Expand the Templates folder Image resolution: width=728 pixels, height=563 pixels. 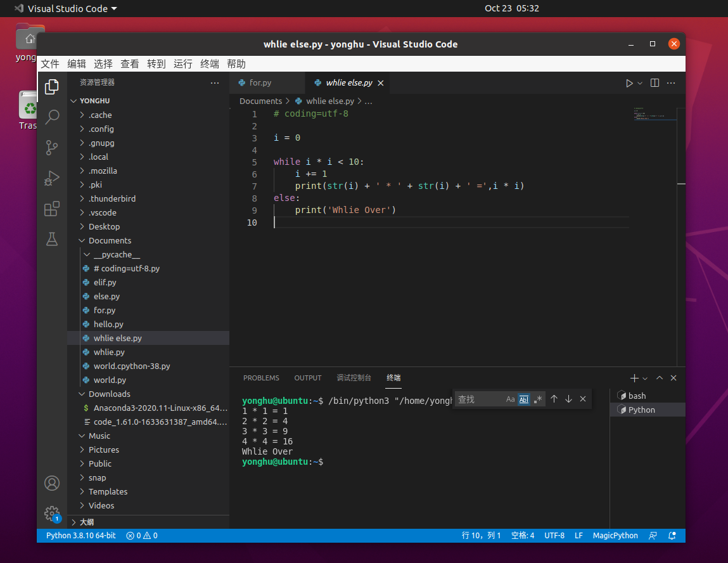point(82,491)
